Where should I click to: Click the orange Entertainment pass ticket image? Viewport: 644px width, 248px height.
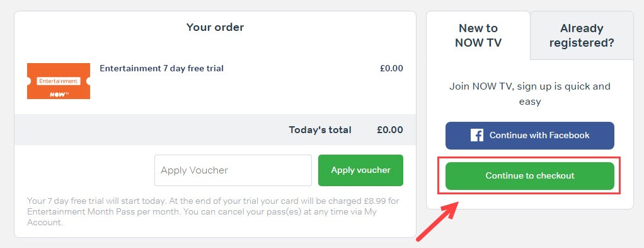(59, 81)
